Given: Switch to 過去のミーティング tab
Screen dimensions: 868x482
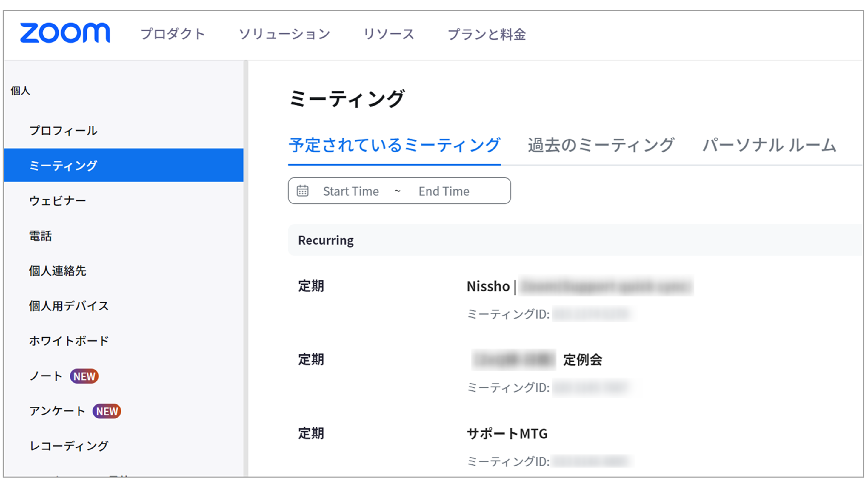Looking at the screenshot, I should [601, 146].
